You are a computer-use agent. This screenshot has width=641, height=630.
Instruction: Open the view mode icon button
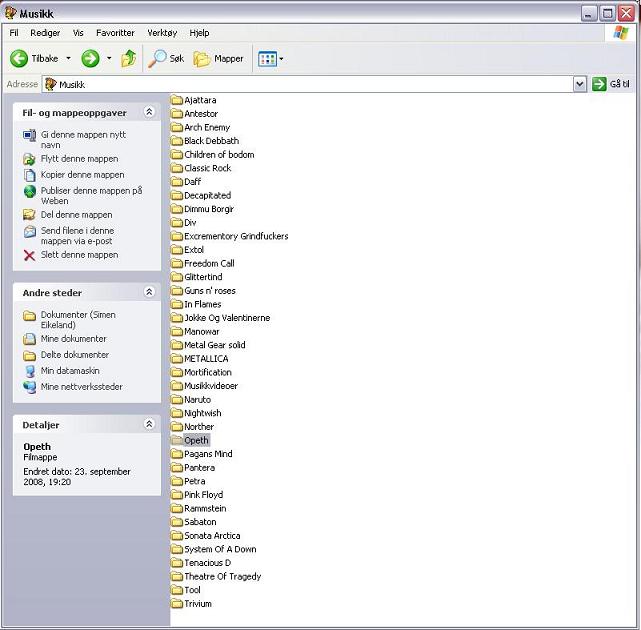coord(267,59)
